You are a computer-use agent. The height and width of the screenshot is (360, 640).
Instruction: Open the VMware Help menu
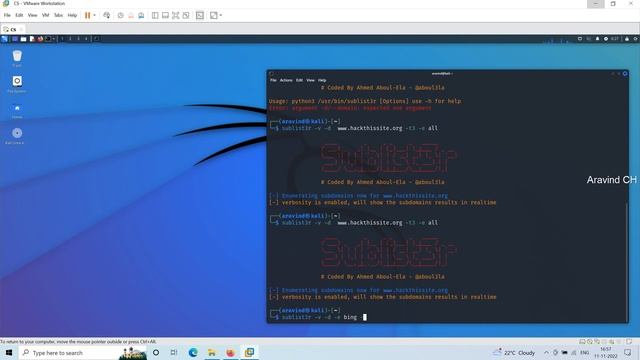click(72, 16)
